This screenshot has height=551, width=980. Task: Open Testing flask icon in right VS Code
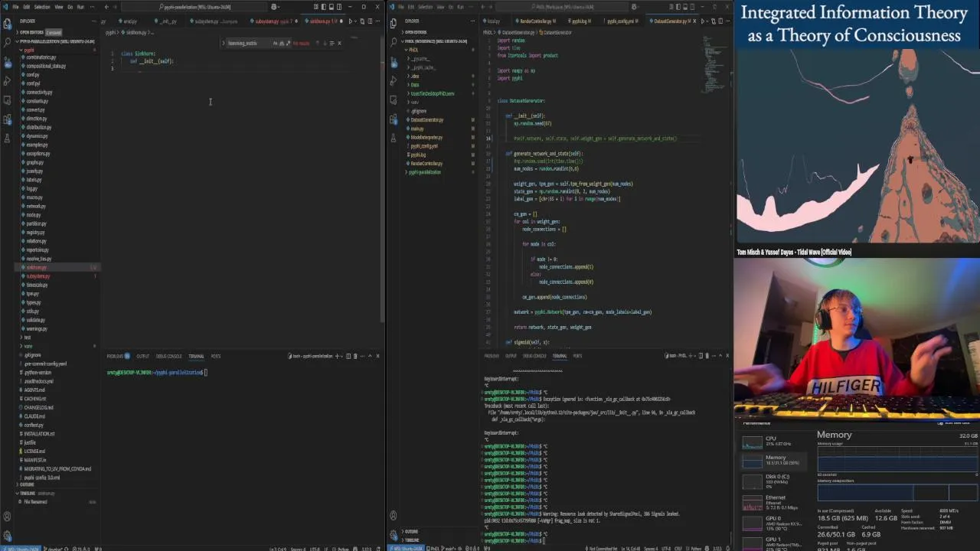[x=393, y=138]
